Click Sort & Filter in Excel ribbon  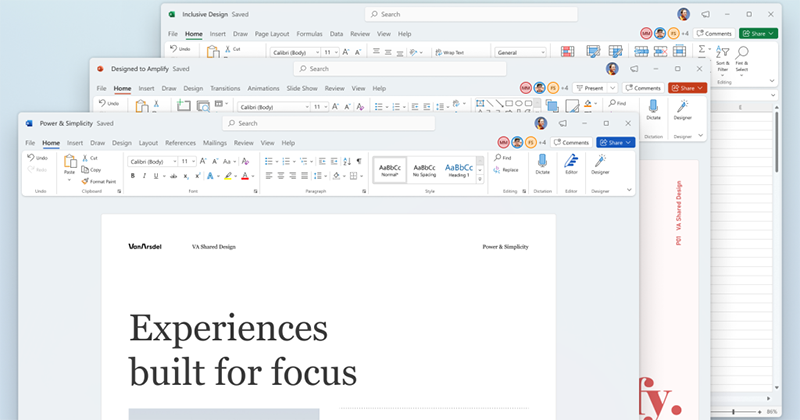click(722, 59)
